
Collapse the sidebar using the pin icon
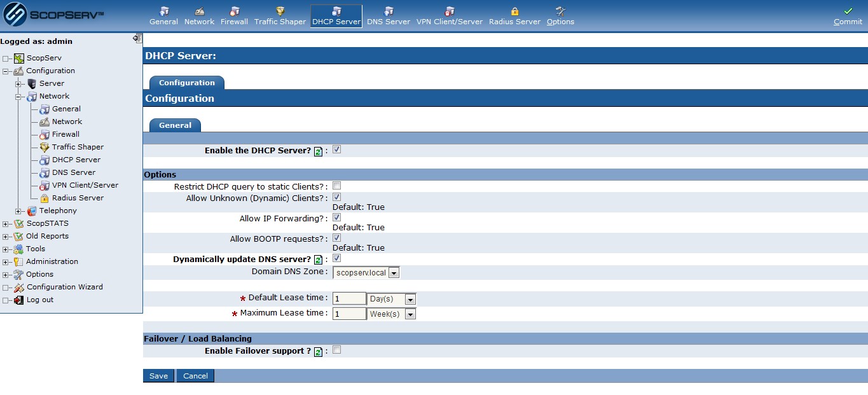tap(137, 38)
